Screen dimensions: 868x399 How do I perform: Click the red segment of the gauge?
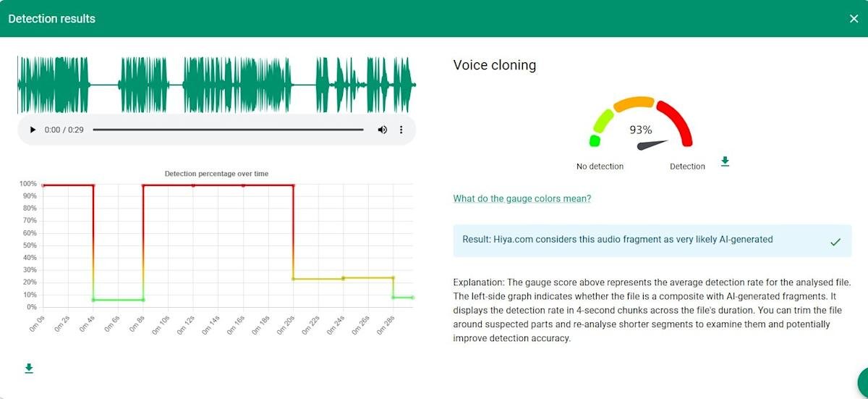pos(676,122)
